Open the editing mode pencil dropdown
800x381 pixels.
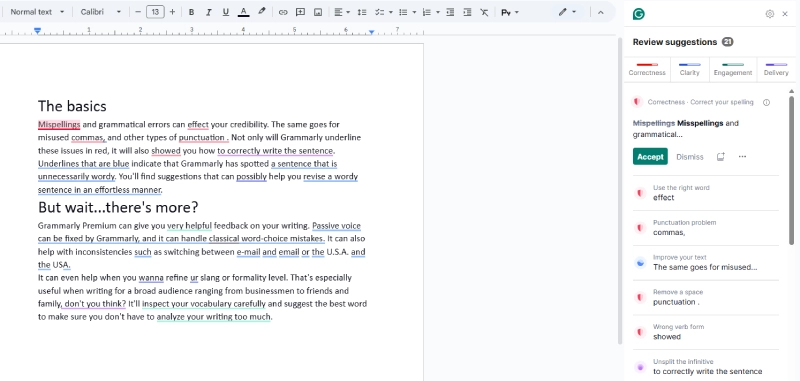pyautogui.click(x=567, y=12)
